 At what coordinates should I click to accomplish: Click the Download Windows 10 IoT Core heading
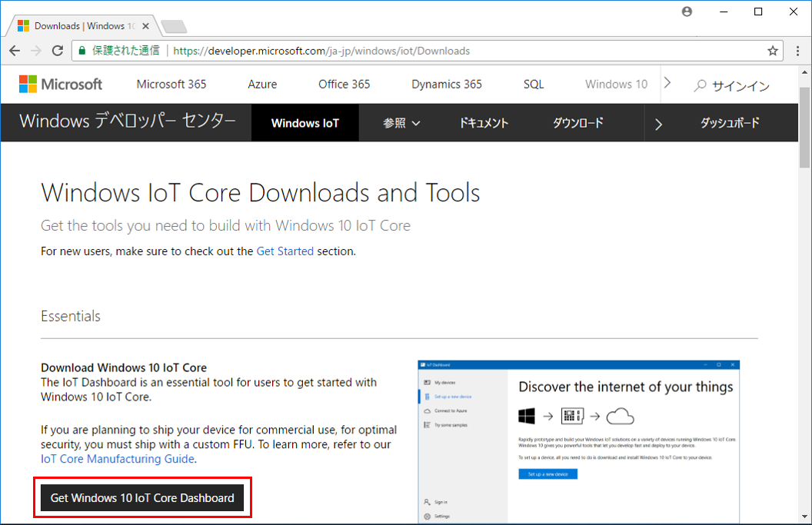[x=124, y=367]
